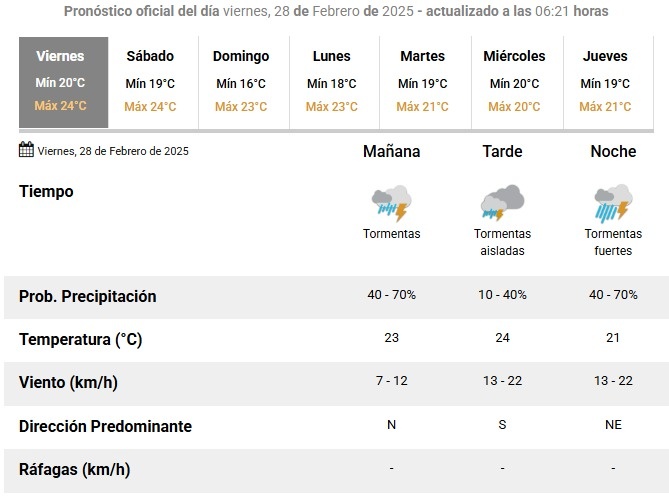Click the Dirección Predominante row label
The image size is (669, 500).
pyautogui.click(x=105, y=426)
